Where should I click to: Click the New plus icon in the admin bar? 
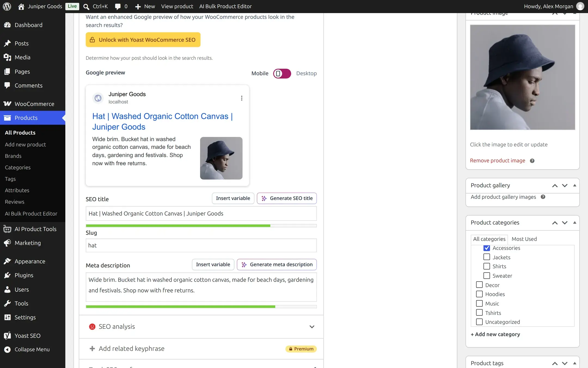pos(138,7)
